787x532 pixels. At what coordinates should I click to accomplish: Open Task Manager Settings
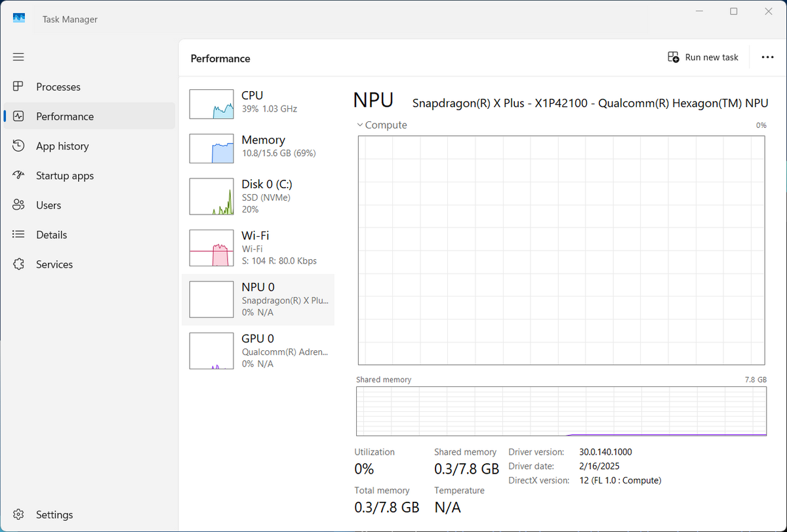pos(89,514)
